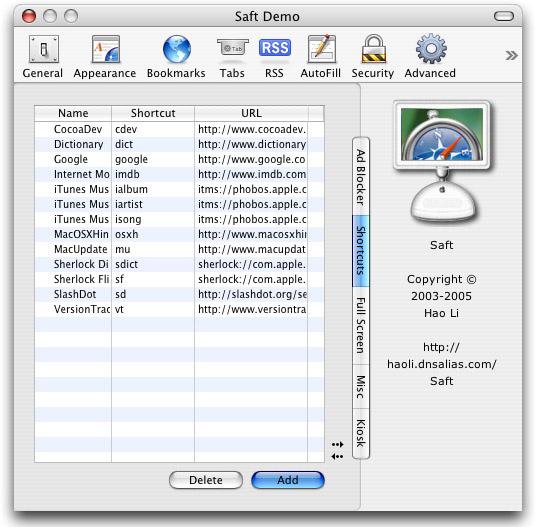Show more toolbar items with the chevron
This screenshot has height=527, width=535.
[511, 55]
